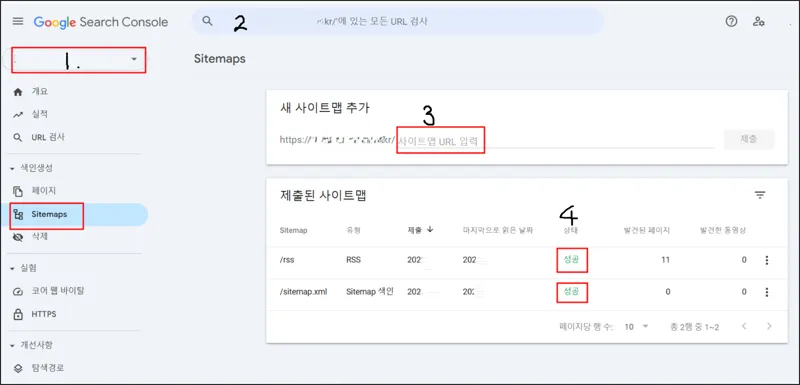
Task: Click the padlock icon beside HTTPS
Action: 18,314
